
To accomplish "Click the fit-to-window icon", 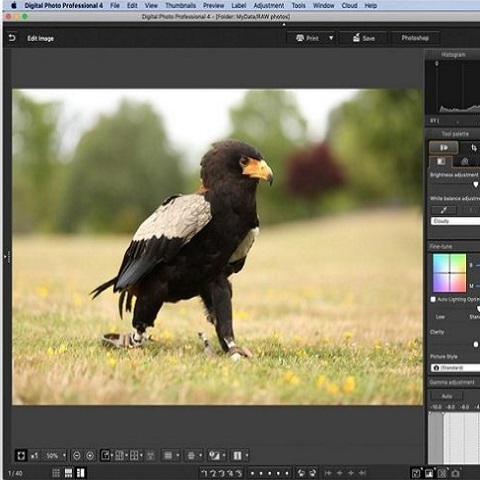I will click(x=21, y=455).
